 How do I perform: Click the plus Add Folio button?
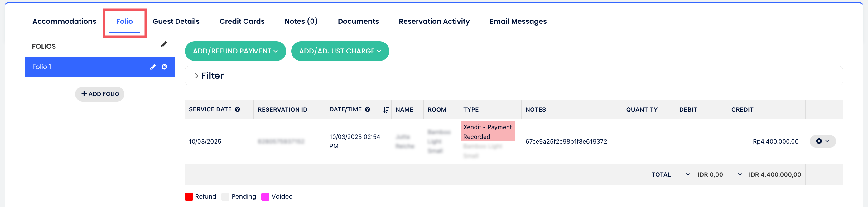click(x=100, y=94)
